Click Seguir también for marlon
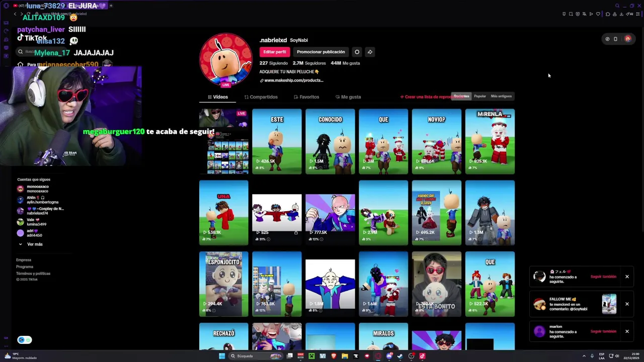The width and height of the screenshot is (644, 362). [x=603, y=331]
